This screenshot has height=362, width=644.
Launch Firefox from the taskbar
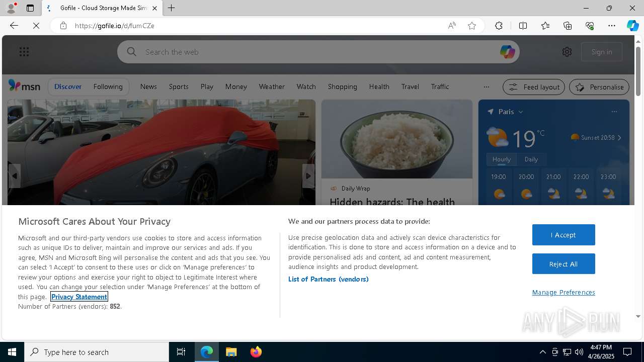(256, 352)
